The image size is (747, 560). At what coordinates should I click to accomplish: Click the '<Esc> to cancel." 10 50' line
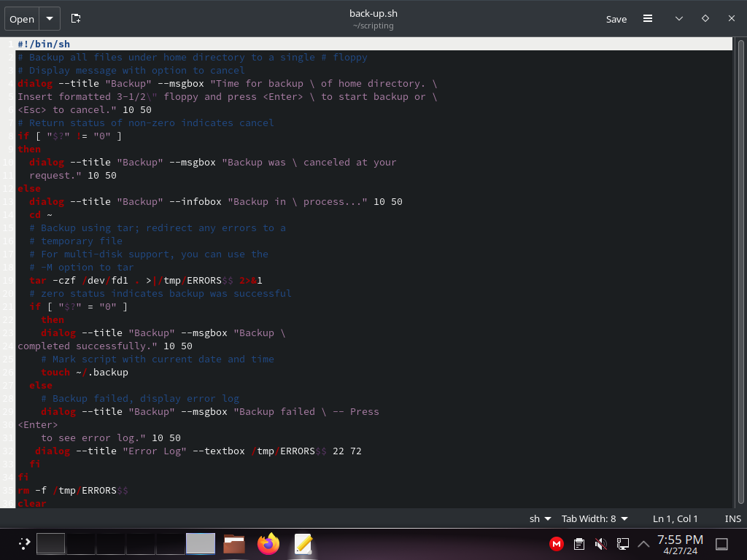pyautogui.click(x=85, y=110)
